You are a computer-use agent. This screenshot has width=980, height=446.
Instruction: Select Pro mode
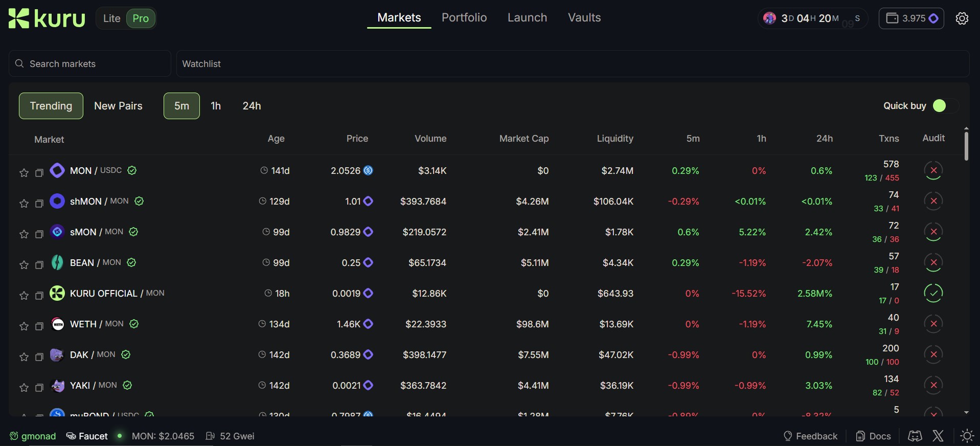click(x=141, y=18)
